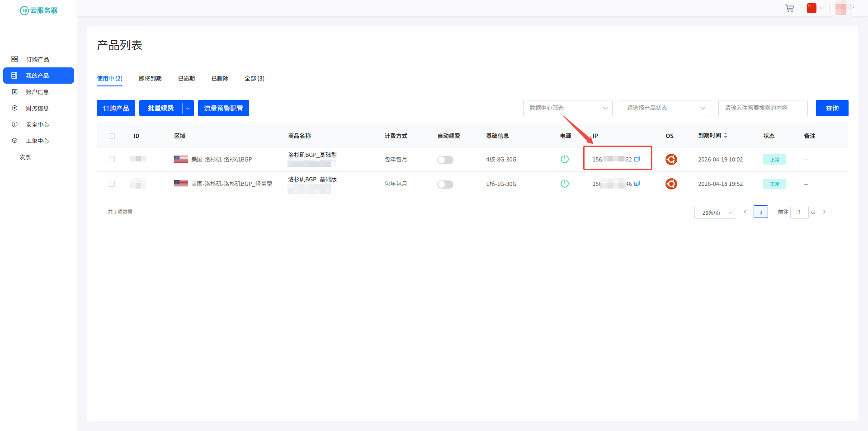868x431 pixels.
Task: Toggle auto-renewal for 洛杉矶BGP_基础型
Action: point(445,160)
